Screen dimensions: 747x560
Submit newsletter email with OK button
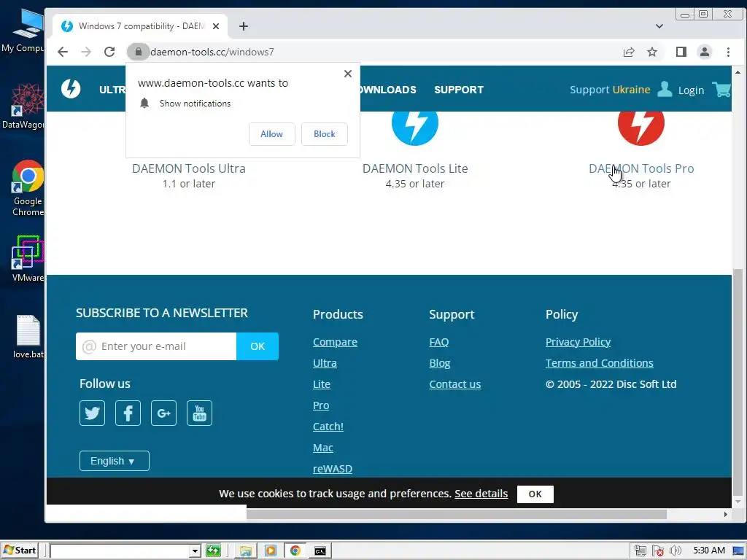[258, 346]
